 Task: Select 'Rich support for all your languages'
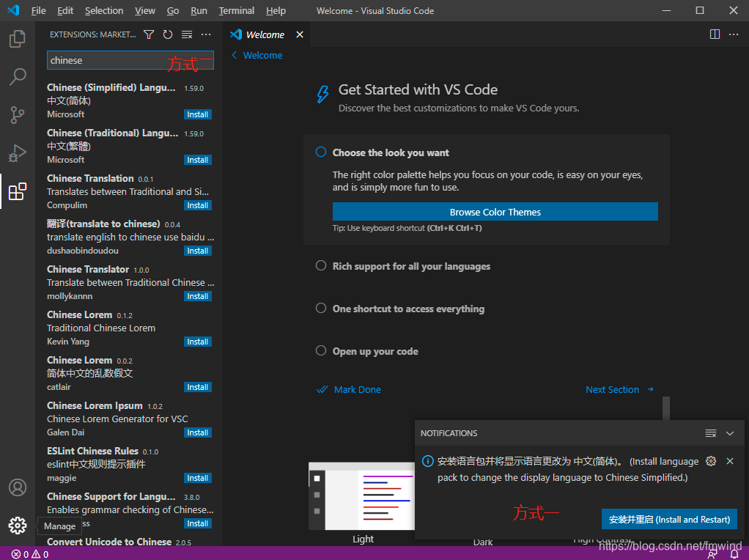[403, 266]
